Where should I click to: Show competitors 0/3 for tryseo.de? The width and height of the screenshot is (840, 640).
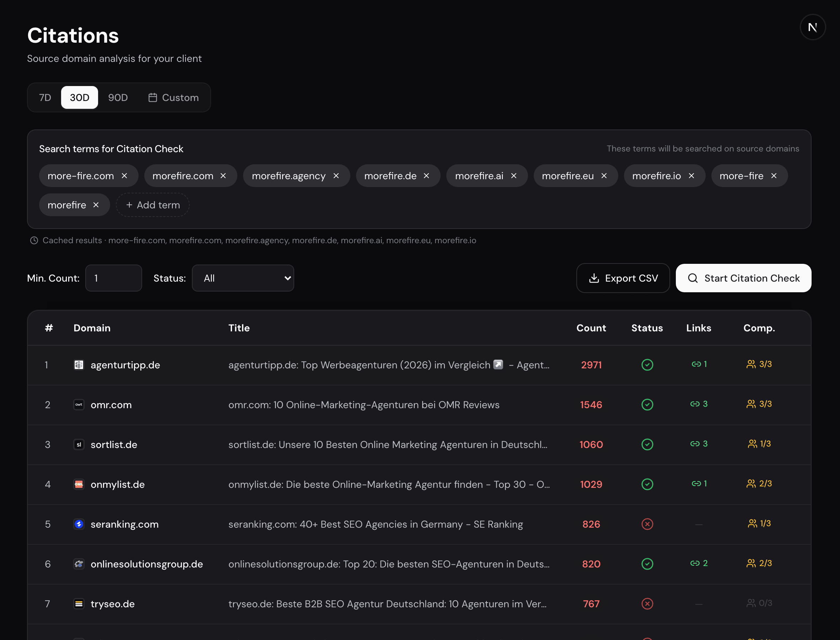tap(759, 603)
